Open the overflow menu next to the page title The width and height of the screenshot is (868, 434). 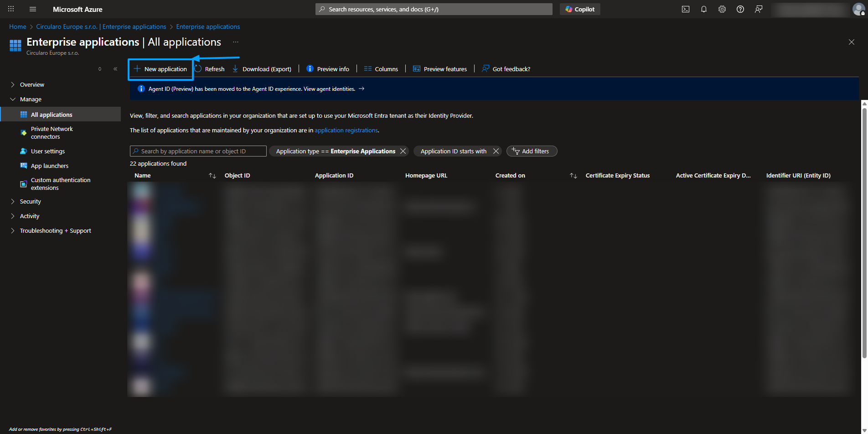[x=235, y=42]
